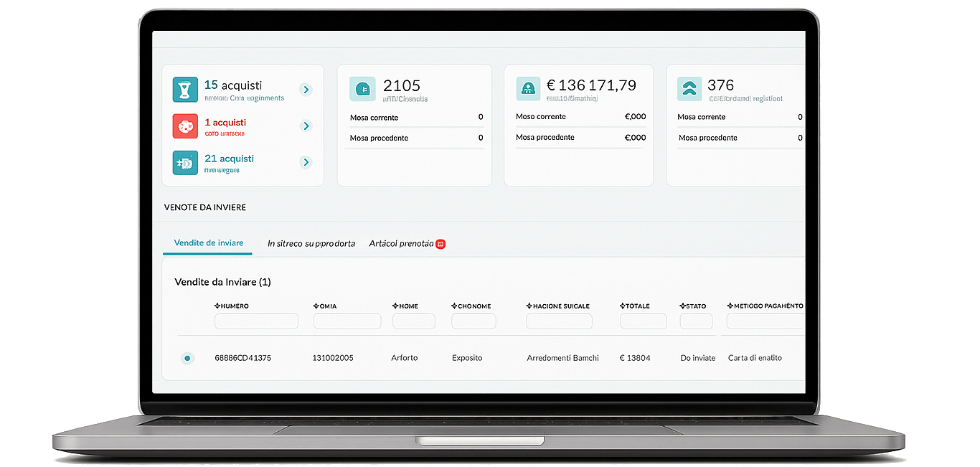Expand the 15 acquisti row arrow
This screenshot has width=980, height=467.
(306, 90)
